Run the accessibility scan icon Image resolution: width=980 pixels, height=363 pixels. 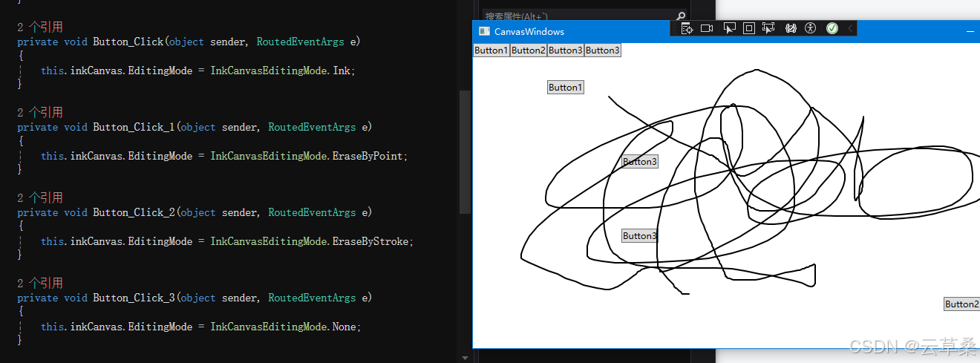coord(810,28)
